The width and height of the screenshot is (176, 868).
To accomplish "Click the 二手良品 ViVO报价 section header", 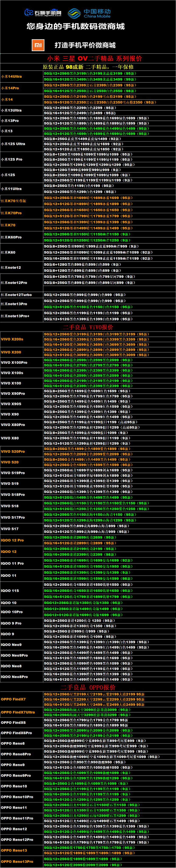I will click(88, 327).
